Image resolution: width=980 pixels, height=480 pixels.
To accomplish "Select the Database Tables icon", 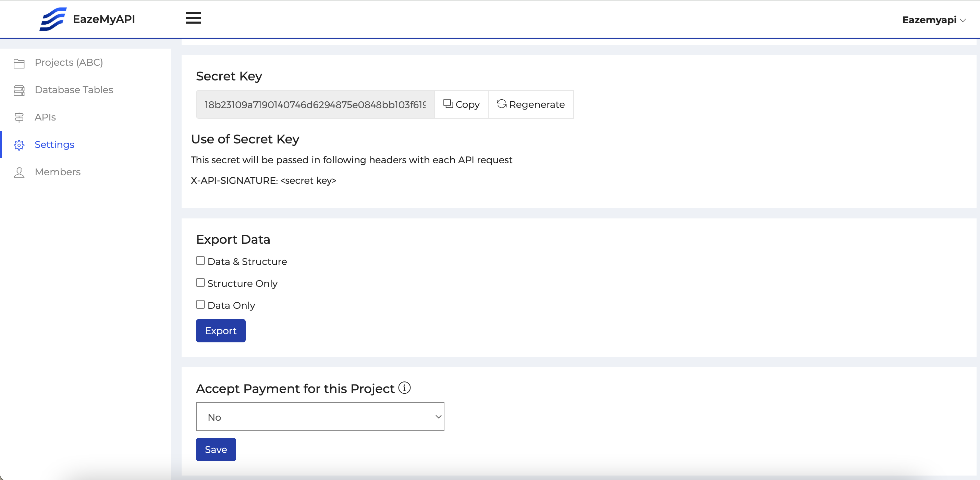I will tap(19, 90).
